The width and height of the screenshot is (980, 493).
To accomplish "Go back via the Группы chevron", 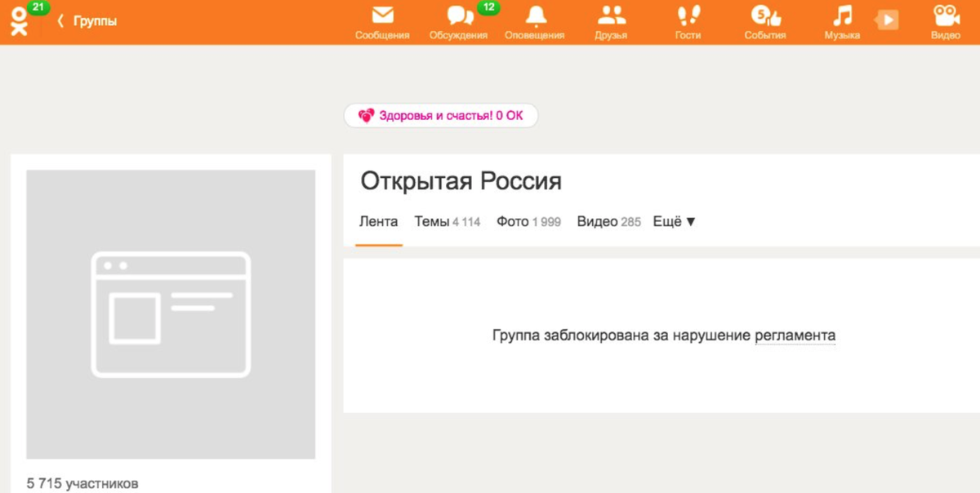I will (x=60, y=21).
